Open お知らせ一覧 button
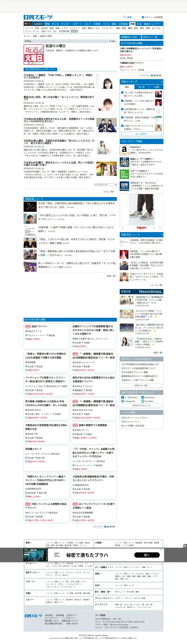The height and width of the screenshot is (644, 187). [x=141, y=385]
